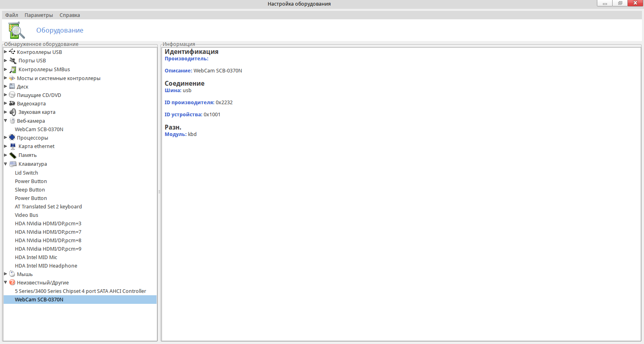The width and height of the screenshot is (644, 344).
Task: Open the Справка menu
Action: 70,15
